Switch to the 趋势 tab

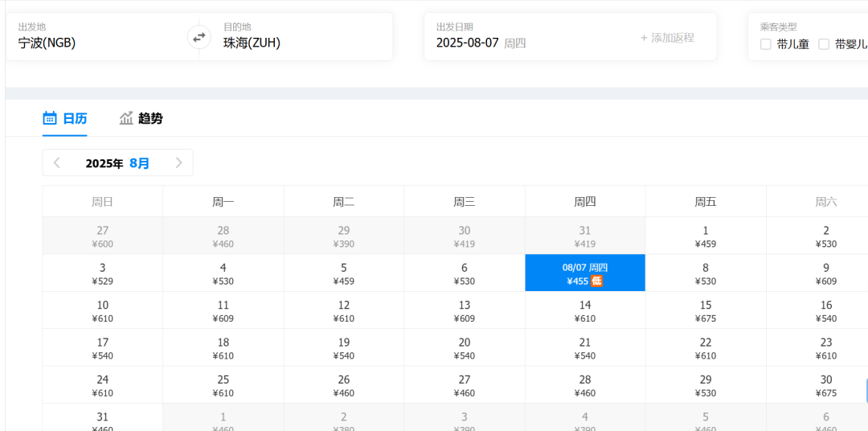141,118
